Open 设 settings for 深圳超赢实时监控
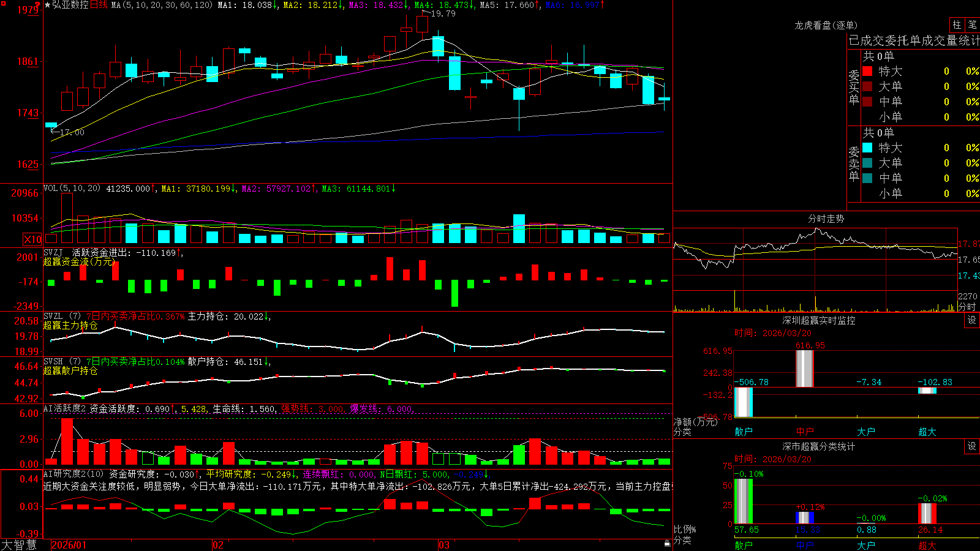 tap(972, 320)
